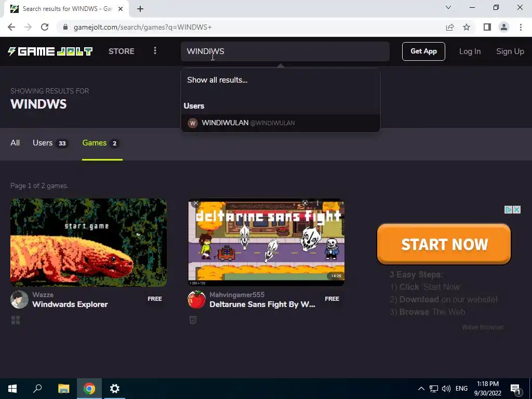Image resolution: width=532 pixels, height=399 pixels.
Task: Select the Games tab
Action: pyautogui.click(x=101, y=143)
